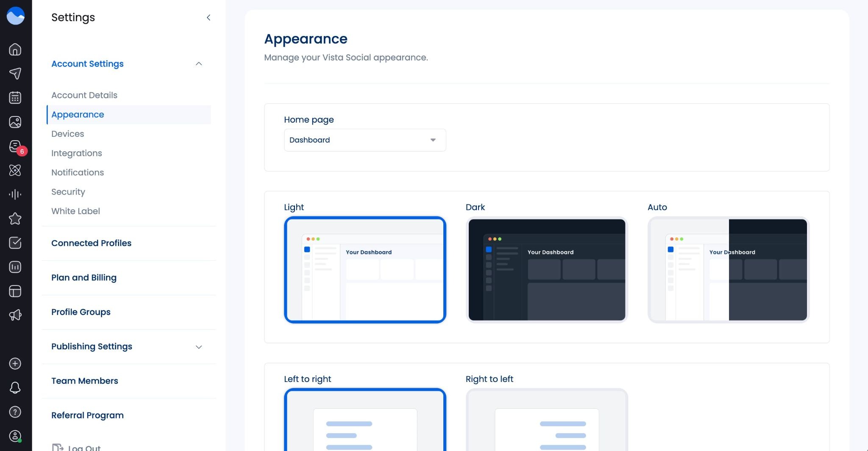
Task: Expand the Publishing Settings section
Action: click(198, 347)
